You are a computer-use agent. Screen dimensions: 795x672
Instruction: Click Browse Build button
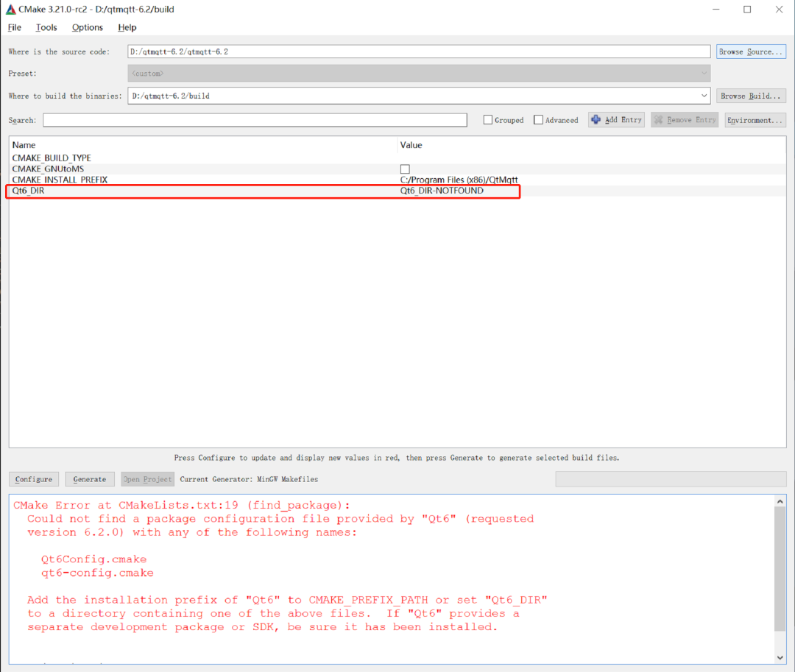751,96
